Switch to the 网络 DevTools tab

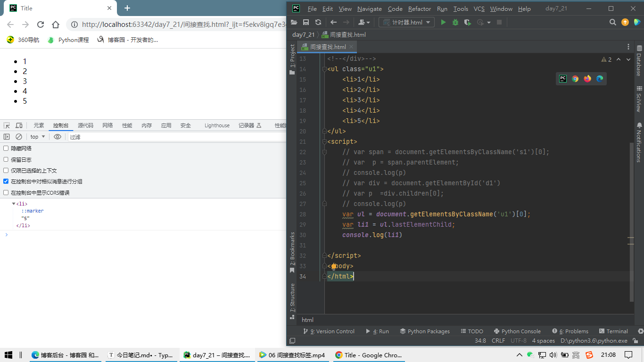(x=107, y=125)
